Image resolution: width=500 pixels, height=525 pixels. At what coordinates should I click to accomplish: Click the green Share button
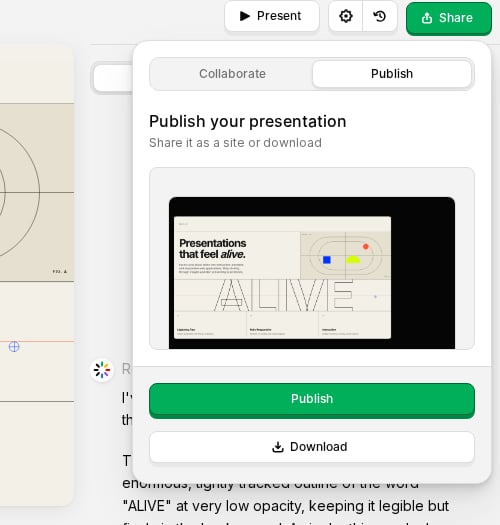(449, 18)
